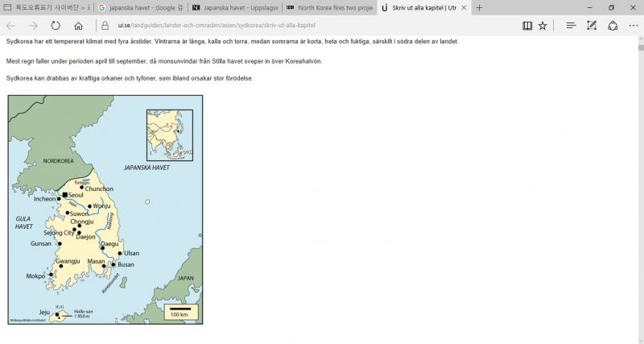Image resolution: width=644 pixels, height=344 pixels.
Task: Go to the Home page
Action: pyautogui.click(x=78, y=25)
